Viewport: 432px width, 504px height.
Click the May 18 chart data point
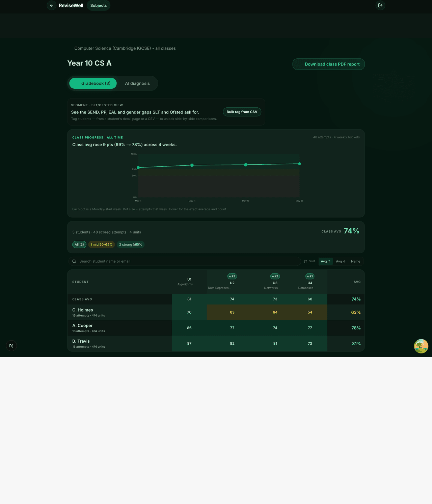246,165
